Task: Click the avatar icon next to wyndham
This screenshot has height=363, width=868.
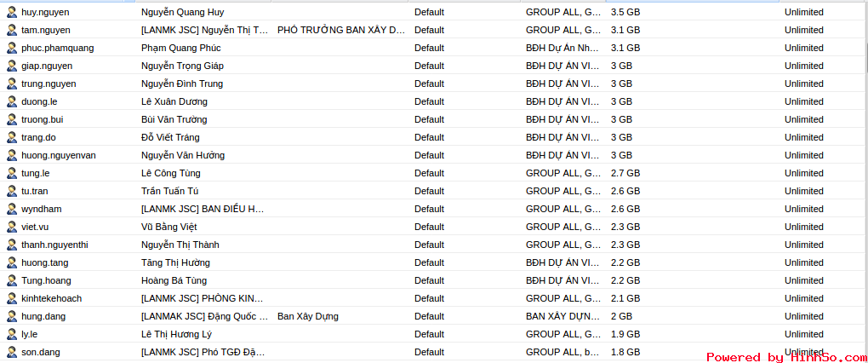Action: (12, 209)
